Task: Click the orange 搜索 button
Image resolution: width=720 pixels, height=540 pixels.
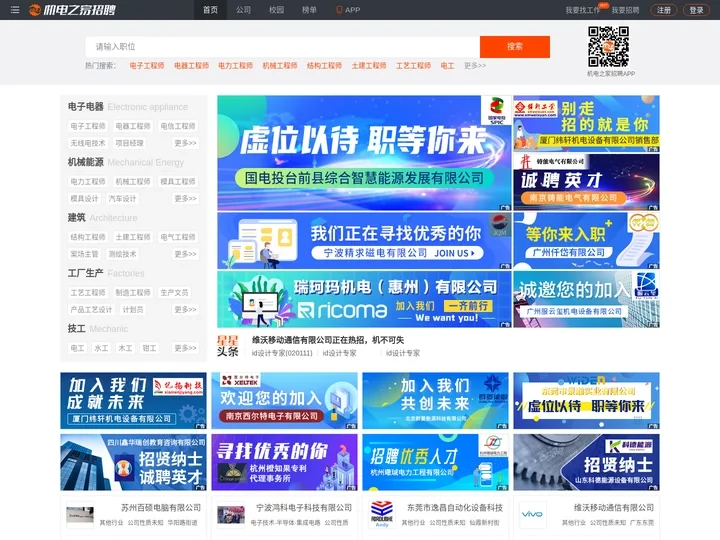Action: click(x=515, y=47)
